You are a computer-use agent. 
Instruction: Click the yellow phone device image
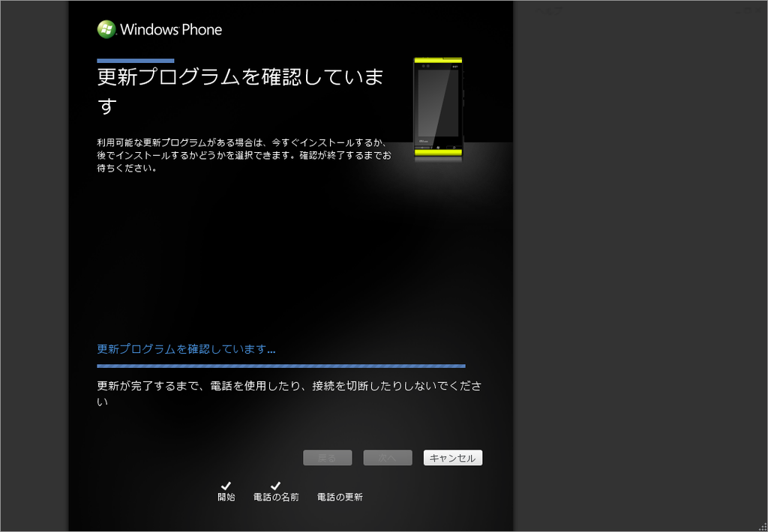pos(438,109)
